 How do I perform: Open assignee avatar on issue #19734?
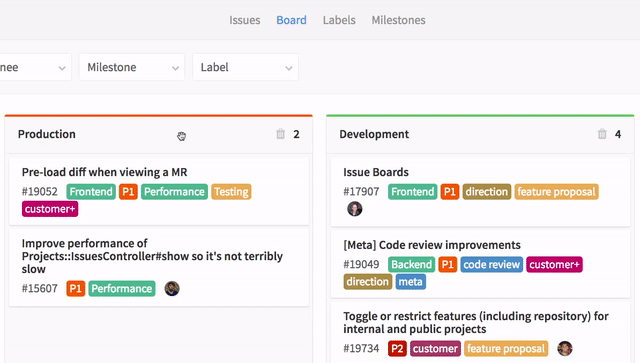tap(565, 348)
